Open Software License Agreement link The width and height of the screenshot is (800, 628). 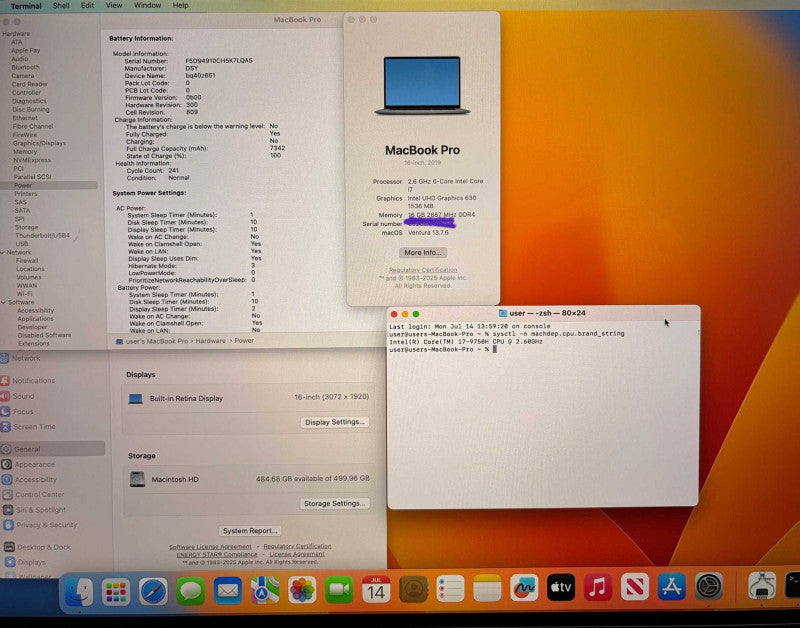coord(210,546)
